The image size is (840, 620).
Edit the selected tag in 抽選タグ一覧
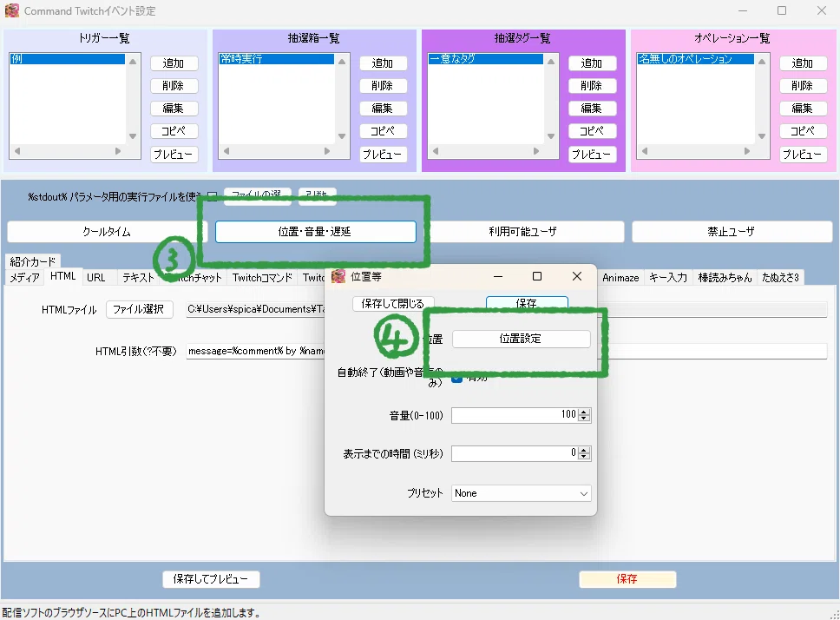pos(592,109)
